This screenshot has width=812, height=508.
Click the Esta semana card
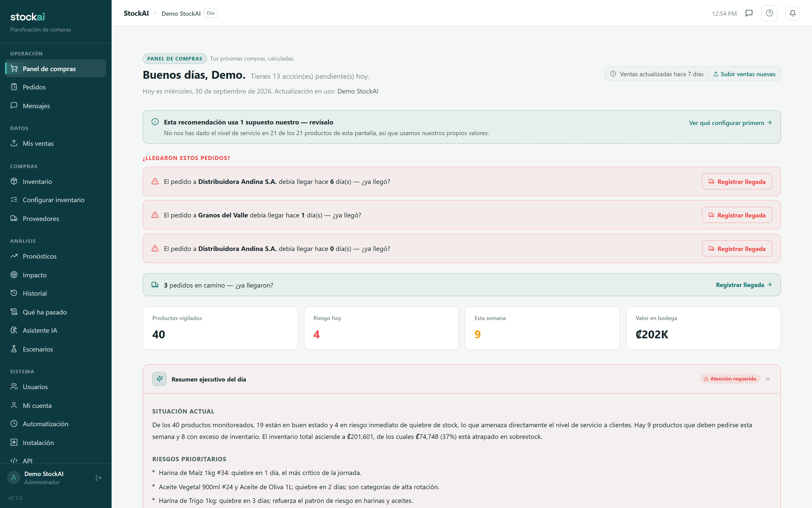[542, 328]
